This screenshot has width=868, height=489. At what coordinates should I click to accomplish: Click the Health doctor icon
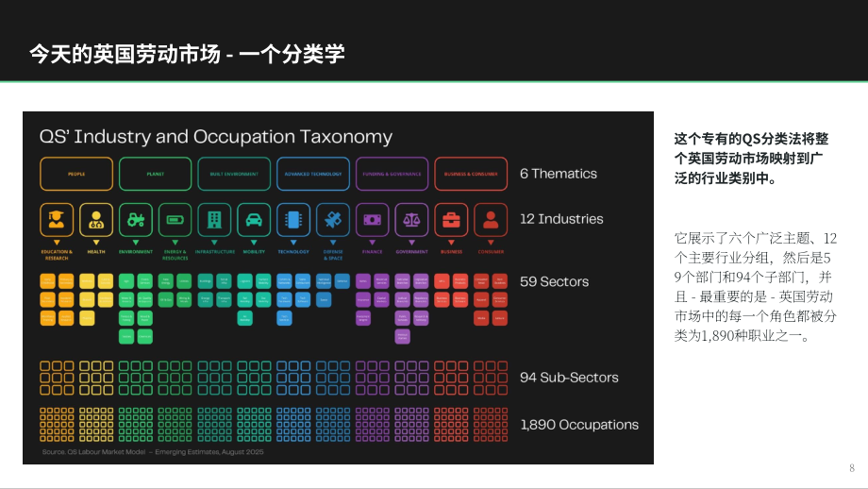(x=96, y=220)
